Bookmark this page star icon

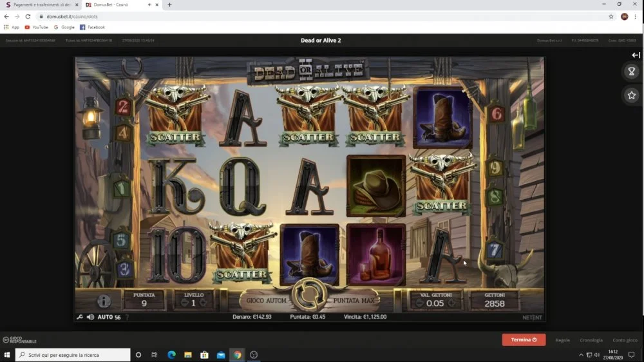click(x=611, y=17)
